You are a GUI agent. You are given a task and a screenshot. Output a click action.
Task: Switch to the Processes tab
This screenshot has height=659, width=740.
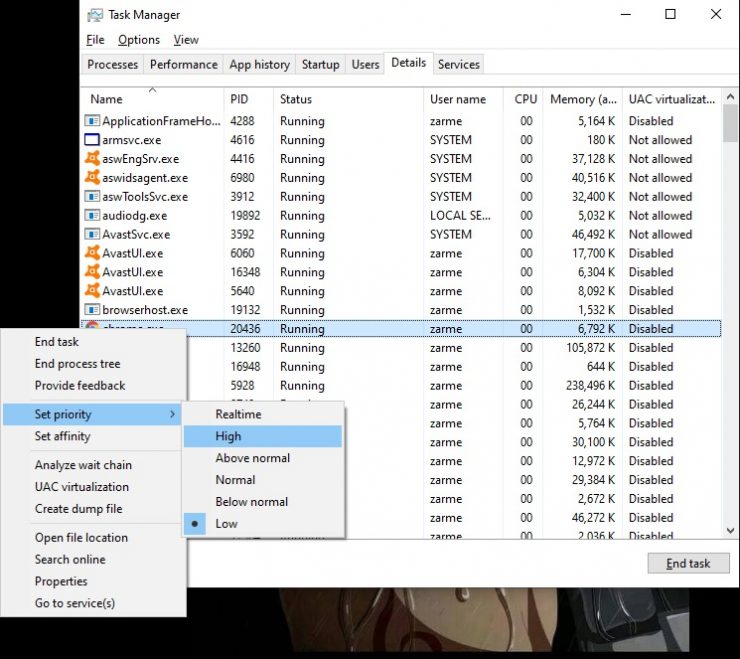[x=113, y=64]
